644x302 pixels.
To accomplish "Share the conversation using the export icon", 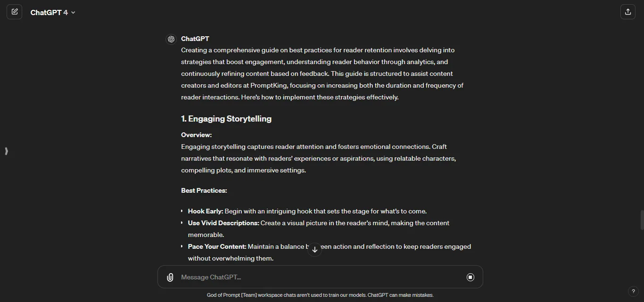I will [x=627, y=12].
